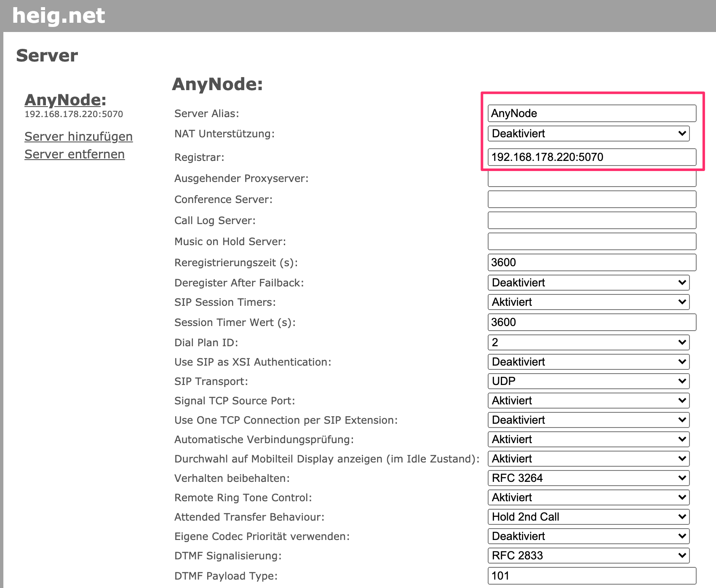This screenshot has width=716, height=588.
Task: Open the SIP Session Timers dropdown
Action: click(588, 302)
